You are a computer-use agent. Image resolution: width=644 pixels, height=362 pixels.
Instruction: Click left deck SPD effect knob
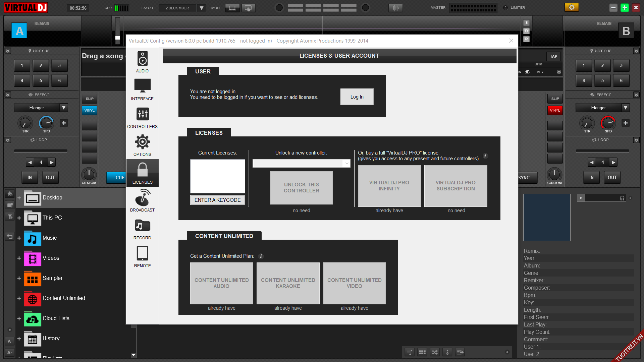point(46,123)
